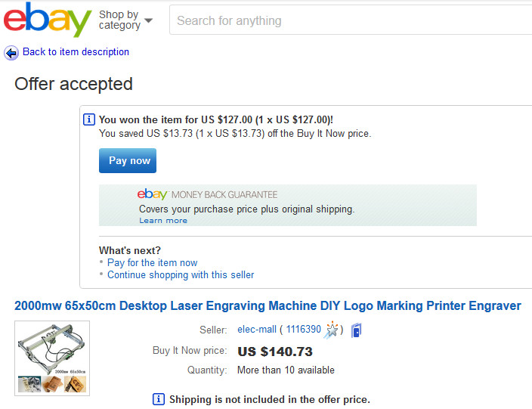Click the Search for anything field

click(x=351, y=20)
